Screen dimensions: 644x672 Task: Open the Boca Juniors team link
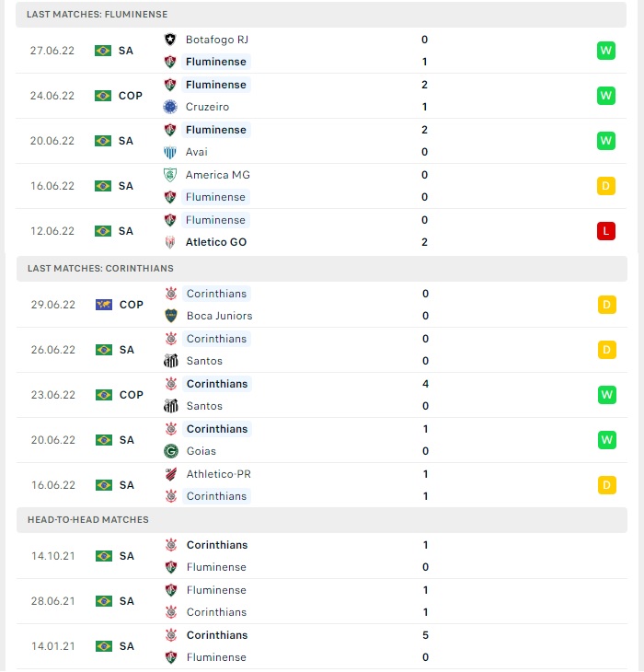tap(219, 316)
